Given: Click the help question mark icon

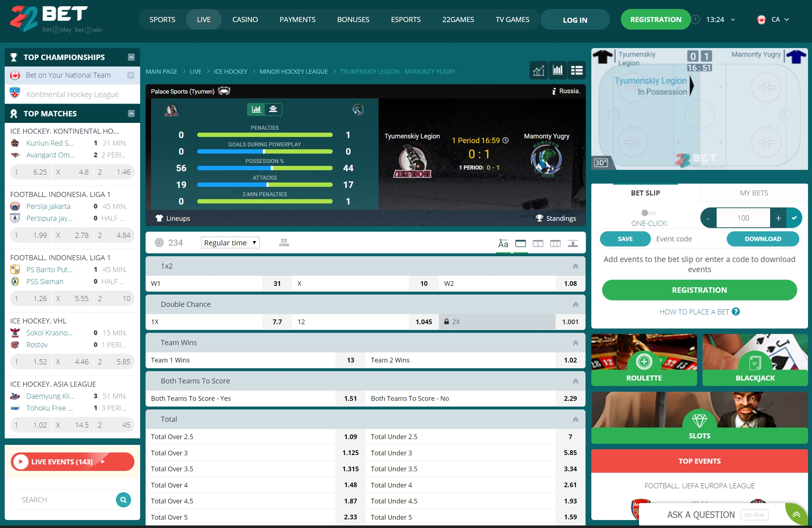Looking at the screenshot, I should click(736, 312).
